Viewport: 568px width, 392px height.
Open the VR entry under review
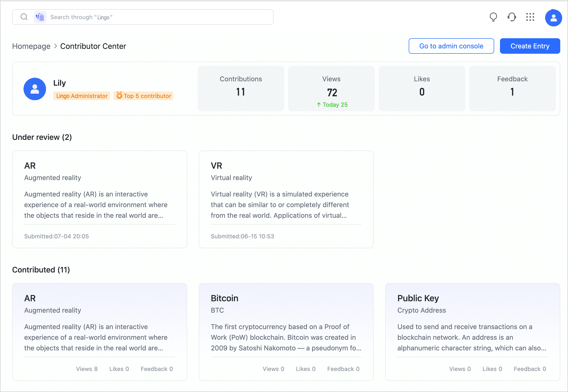tap(286, 199)
